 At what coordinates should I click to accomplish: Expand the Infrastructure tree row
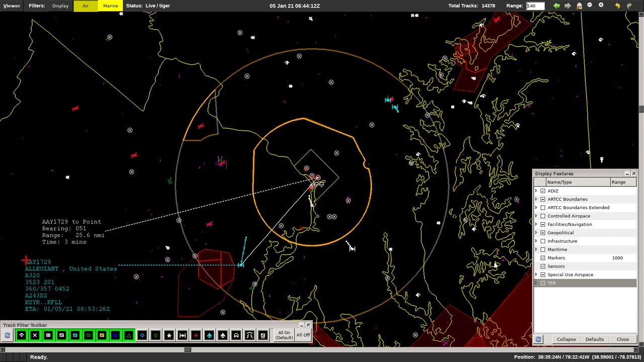pos(536,241)
